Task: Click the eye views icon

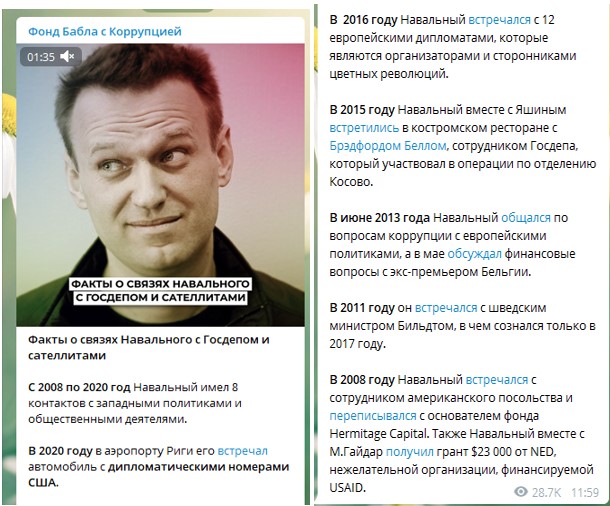Action: click(521, 492)
